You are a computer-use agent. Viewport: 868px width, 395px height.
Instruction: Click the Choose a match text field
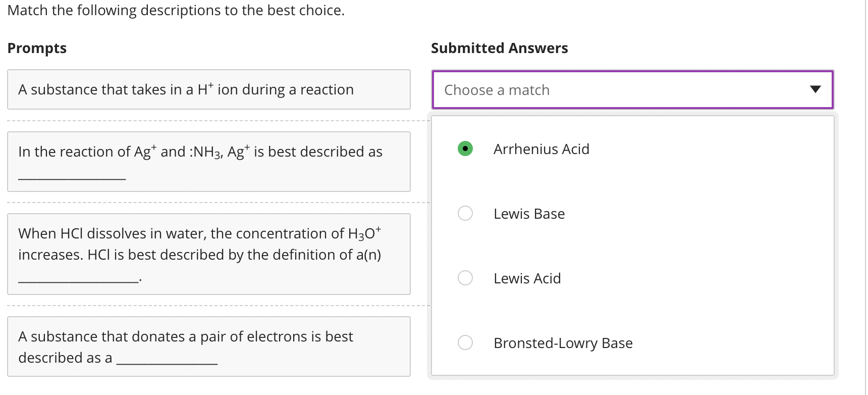555,89
